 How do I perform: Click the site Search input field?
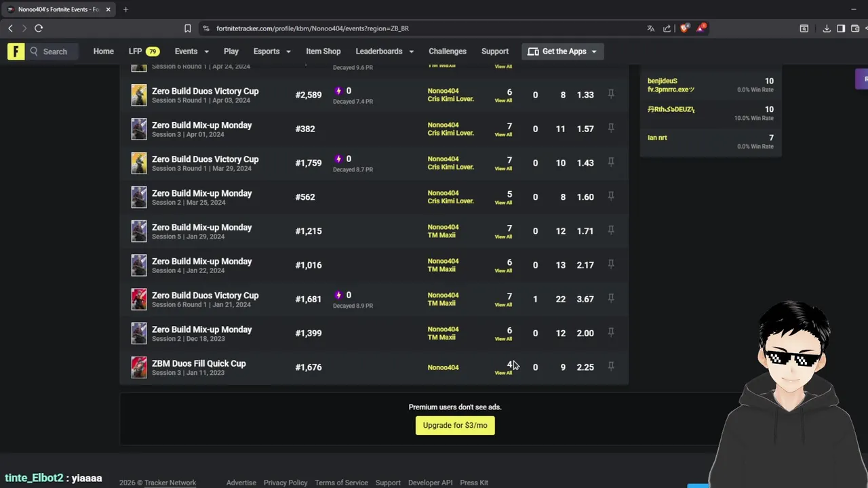click(x=53, y=52)
